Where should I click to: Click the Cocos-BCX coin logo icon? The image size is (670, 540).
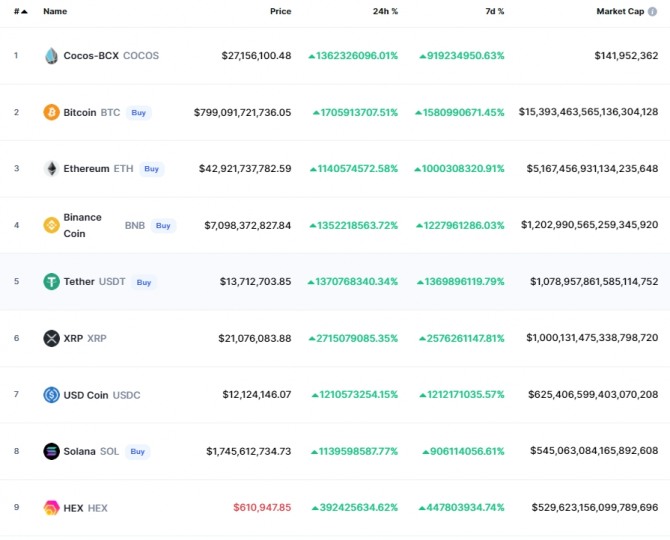point(51,56)
